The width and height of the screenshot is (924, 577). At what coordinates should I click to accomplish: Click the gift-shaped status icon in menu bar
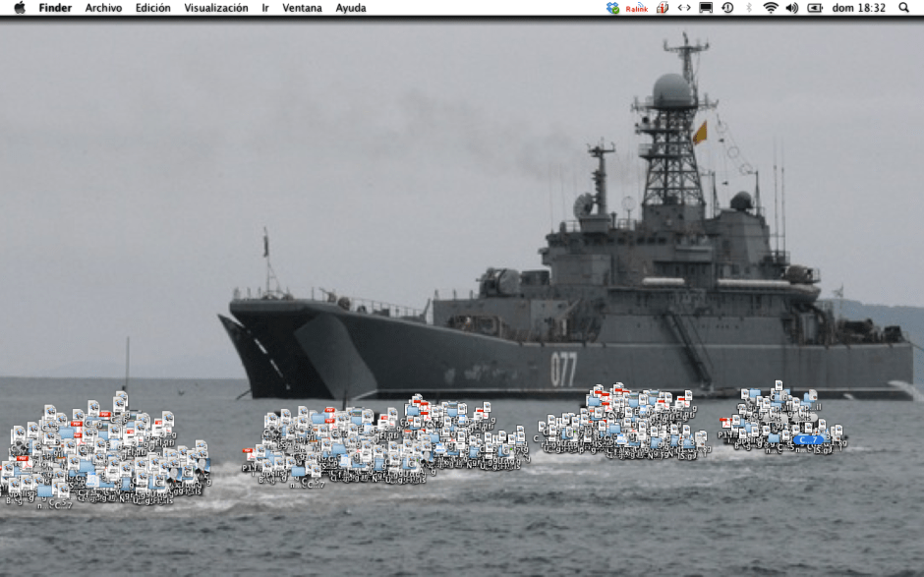(661, 8)
